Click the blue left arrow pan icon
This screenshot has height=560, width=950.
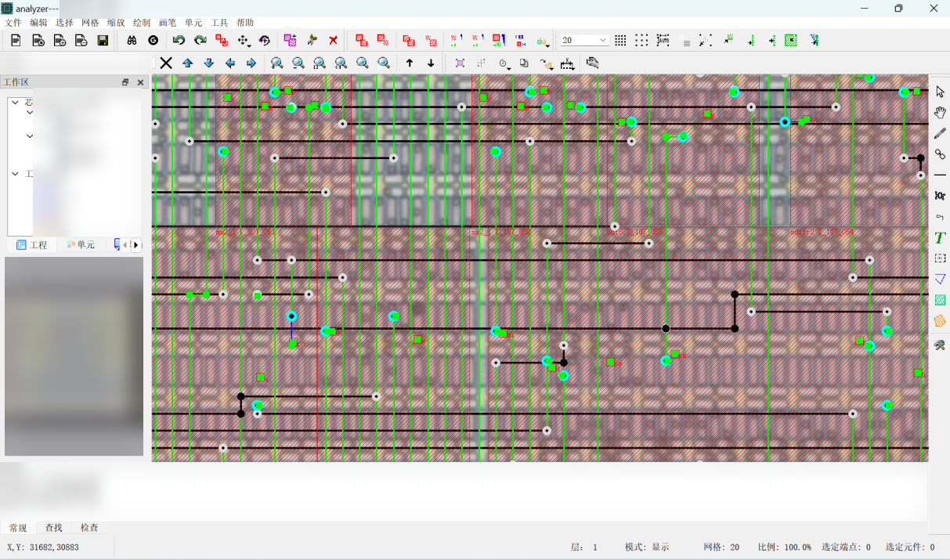coord(229,63)
